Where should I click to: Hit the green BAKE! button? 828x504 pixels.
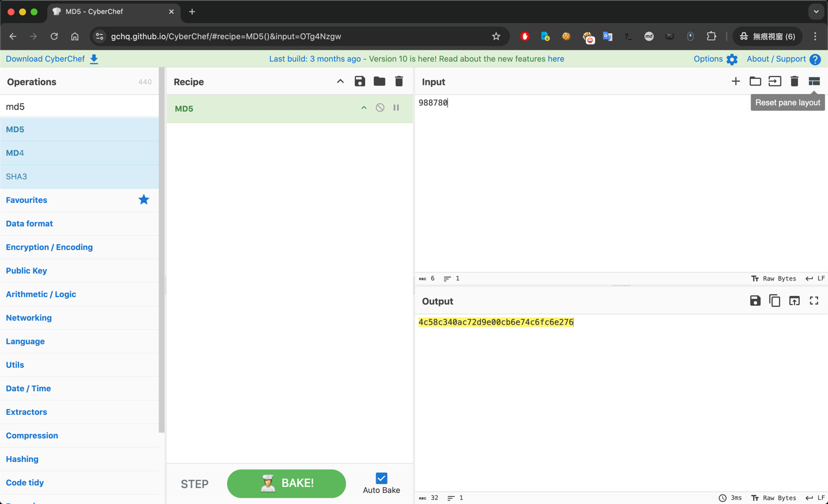click(286, 483)
